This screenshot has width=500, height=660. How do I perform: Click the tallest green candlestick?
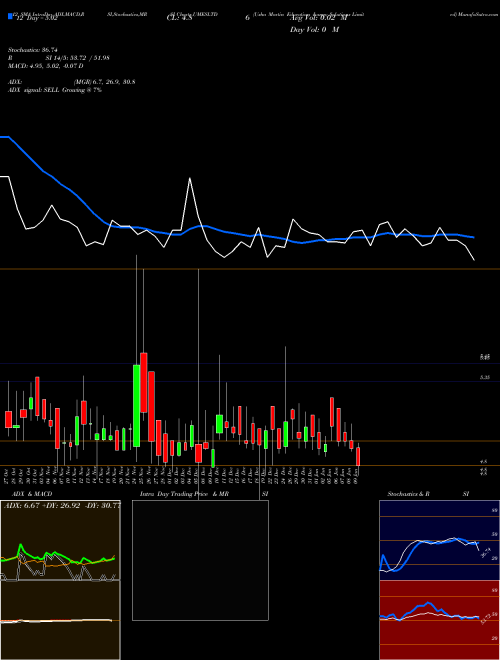[136, 406]
